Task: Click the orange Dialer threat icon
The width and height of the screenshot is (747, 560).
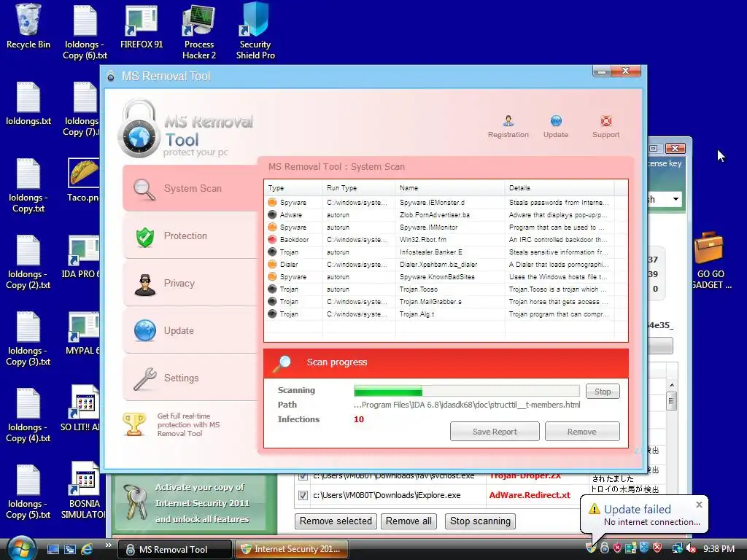Action: click(x=272, y=264)
